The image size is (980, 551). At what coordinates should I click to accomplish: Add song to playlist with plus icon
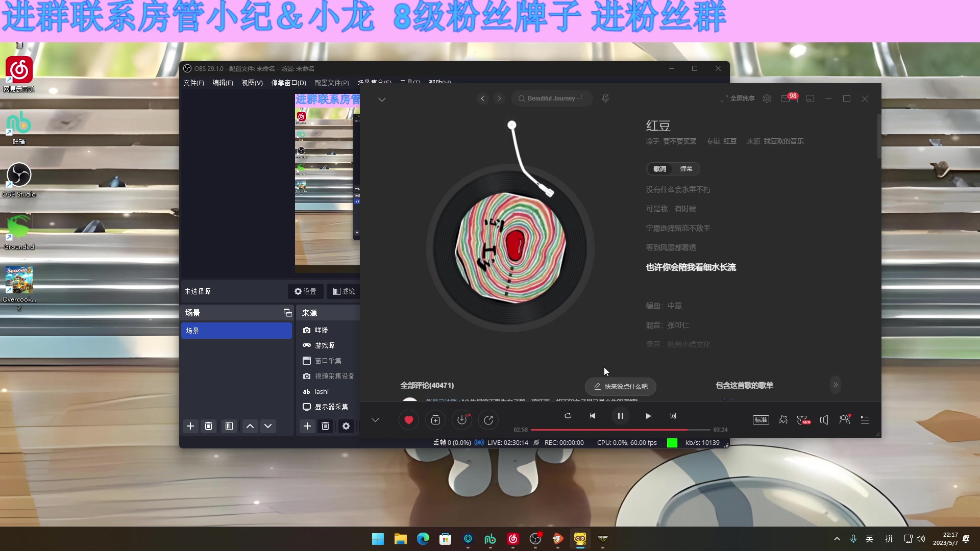tap(435, 420)
